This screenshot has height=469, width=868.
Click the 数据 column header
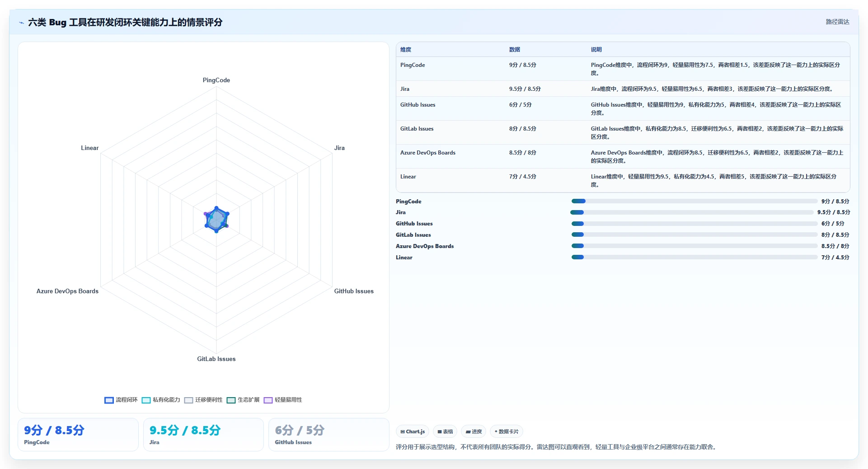(x=515, y=50)
